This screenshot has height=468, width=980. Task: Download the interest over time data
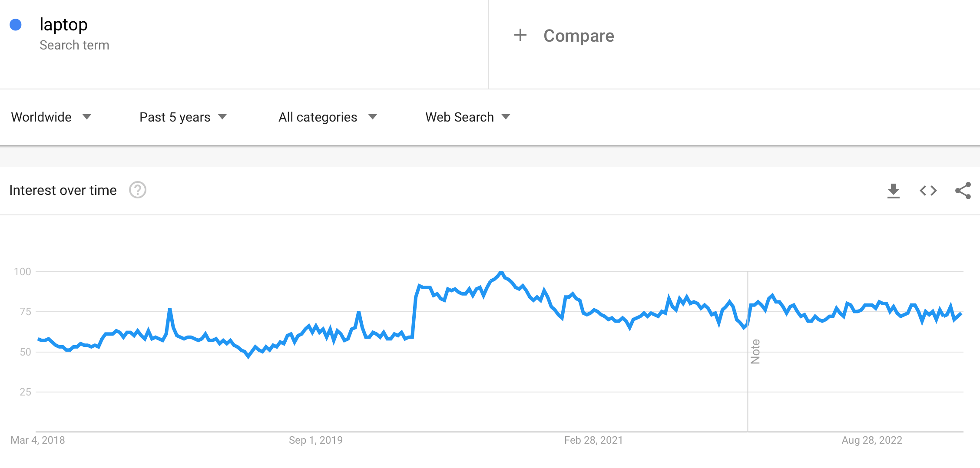(893, 191)
